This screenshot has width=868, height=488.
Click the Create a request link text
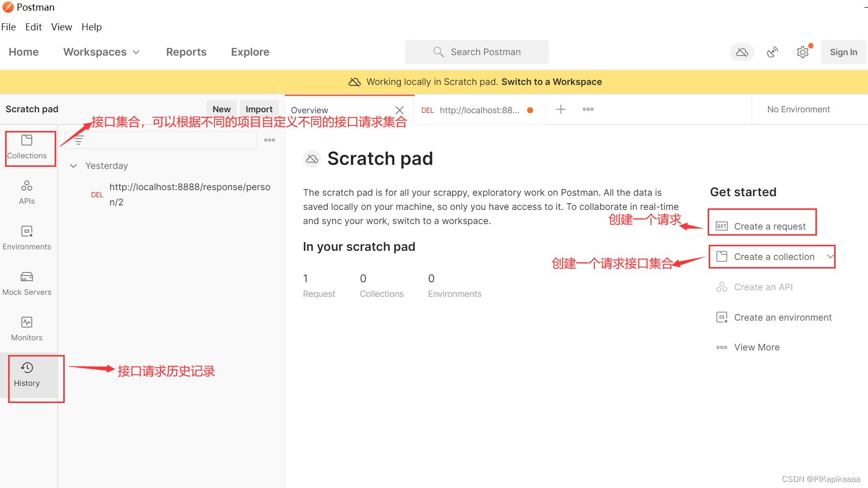(x=770, y=227)
